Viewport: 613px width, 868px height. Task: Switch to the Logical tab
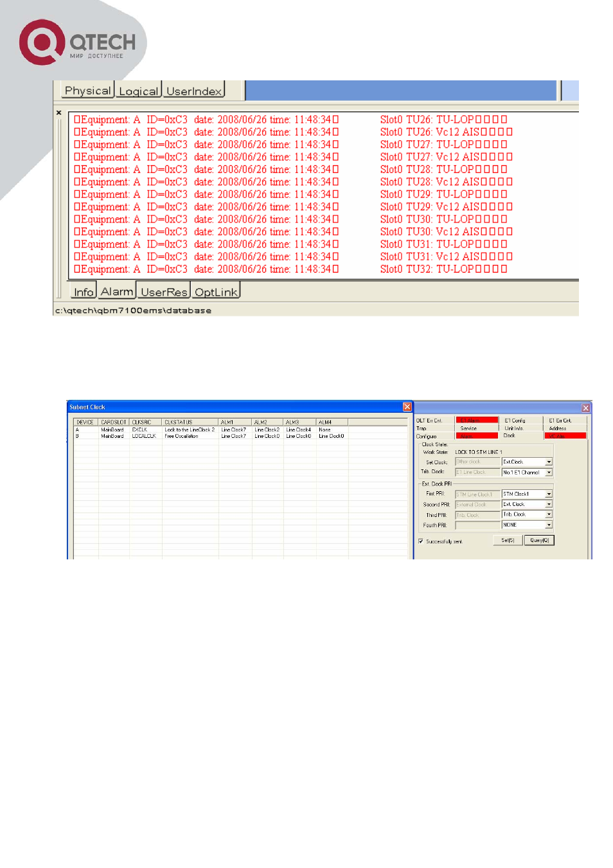(138, 91)
